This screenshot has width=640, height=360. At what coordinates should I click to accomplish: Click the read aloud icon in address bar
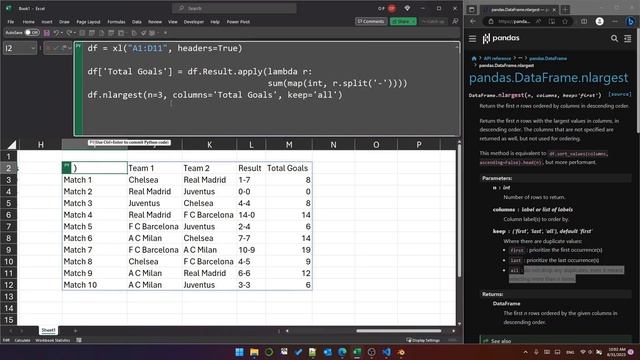[x=538, y=21]
